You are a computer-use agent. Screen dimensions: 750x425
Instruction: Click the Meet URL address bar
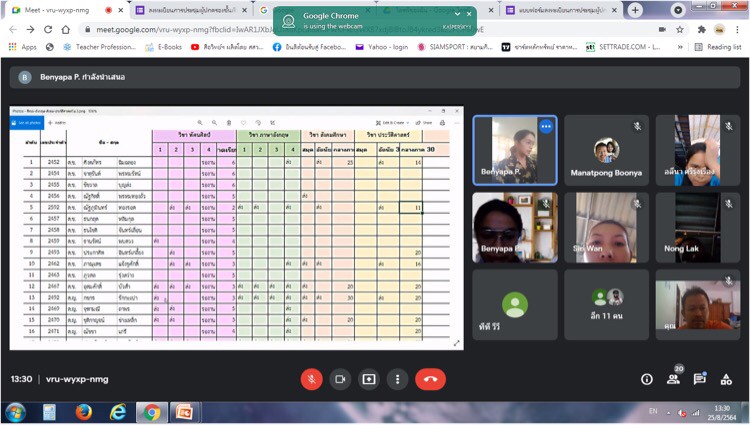coord(300,29)
